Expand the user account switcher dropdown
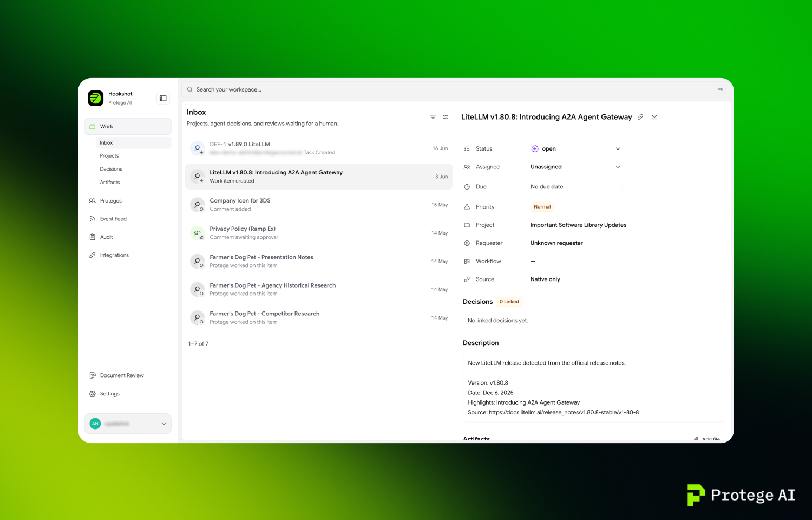Viewport: 812px width, 520px height. (x=128, y=424)
